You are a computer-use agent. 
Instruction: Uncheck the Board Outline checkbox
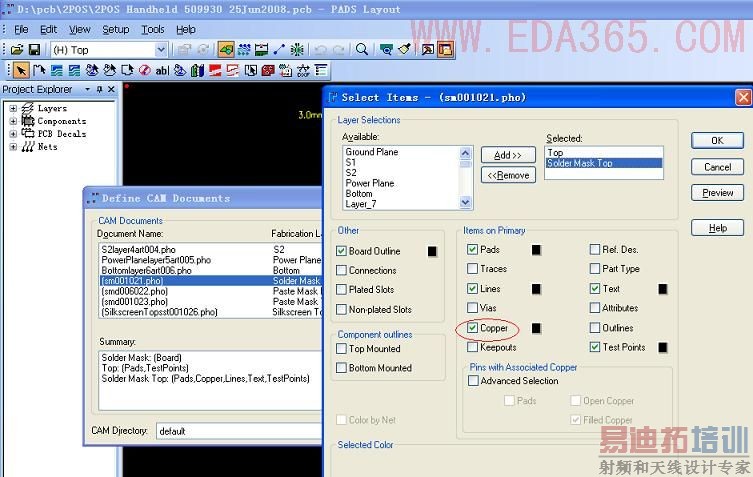point(341,251)
